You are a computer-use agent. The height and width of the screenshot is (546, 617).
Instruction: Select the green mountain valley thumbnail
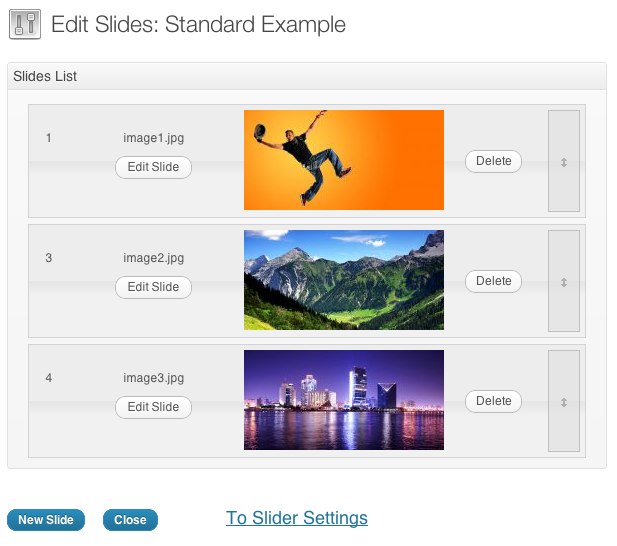point(344,280)
